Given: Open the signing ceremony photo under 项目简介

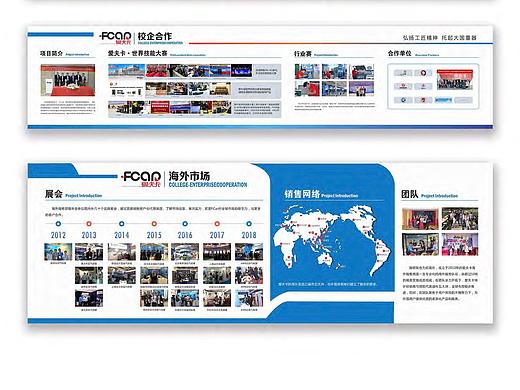Looking at the screenshot, I should click(x=68, y=80).
